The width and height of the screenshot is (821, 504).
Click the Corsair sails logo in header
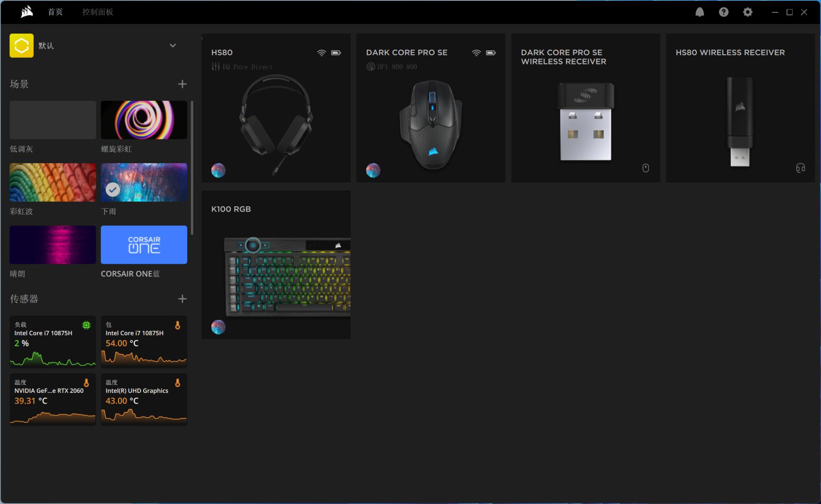pyautogui.click(x=27, y=12)
